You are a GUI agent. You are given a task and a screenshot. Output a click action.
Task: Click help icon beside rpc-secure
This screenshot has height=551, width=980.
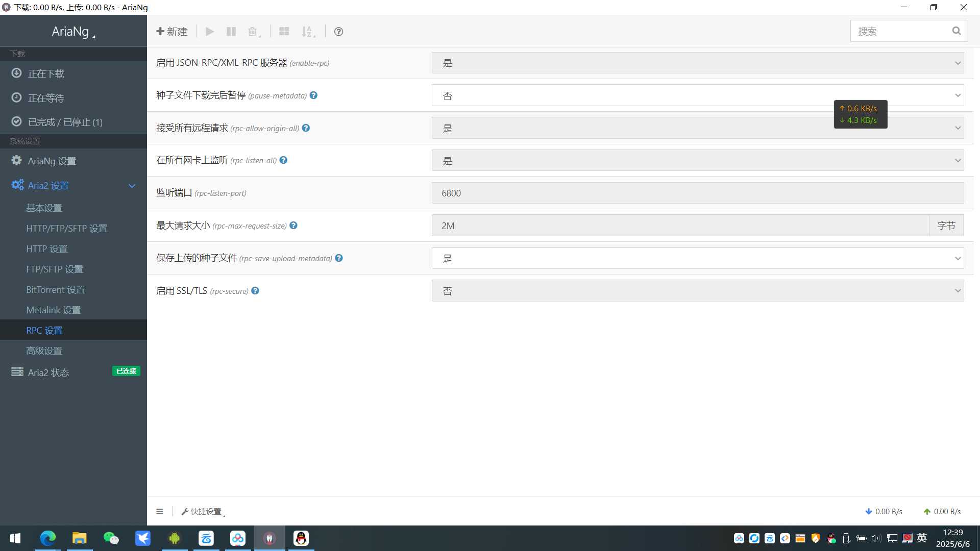click(x=255, y=291)
